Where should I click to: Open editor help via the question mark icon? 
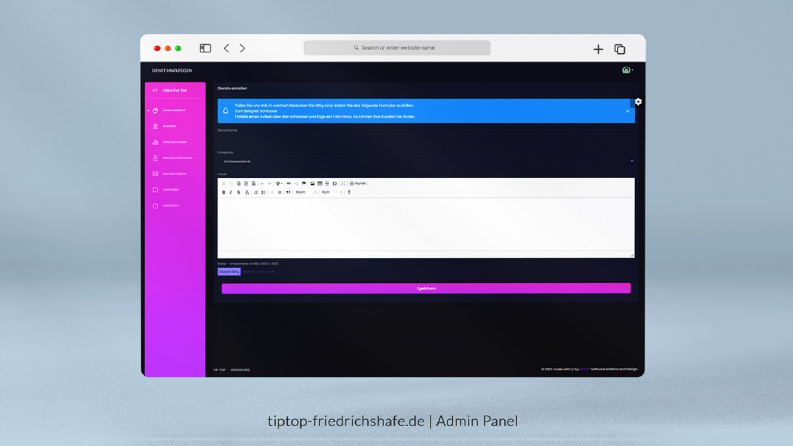coord(349,192)
